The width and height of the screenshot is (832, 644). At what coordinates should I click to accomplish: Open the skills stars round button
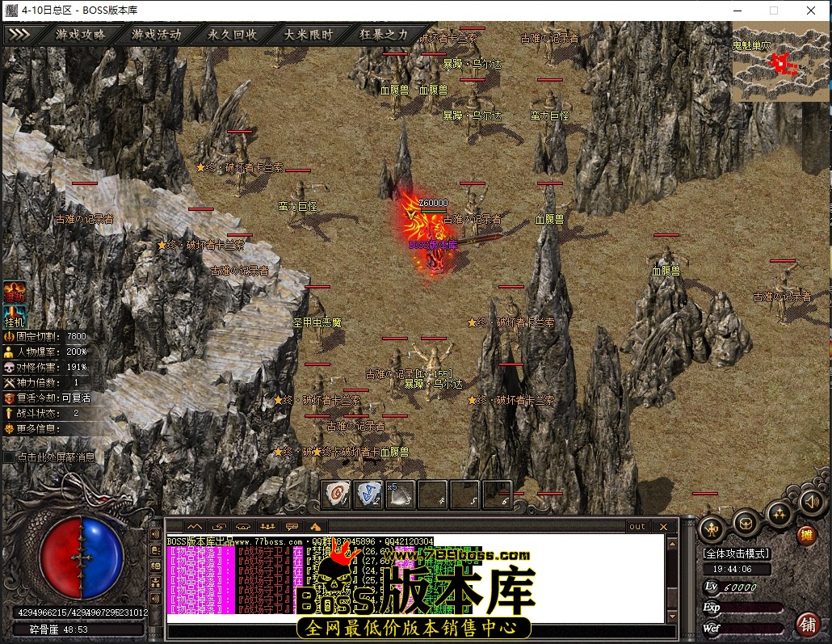(779, 514)
